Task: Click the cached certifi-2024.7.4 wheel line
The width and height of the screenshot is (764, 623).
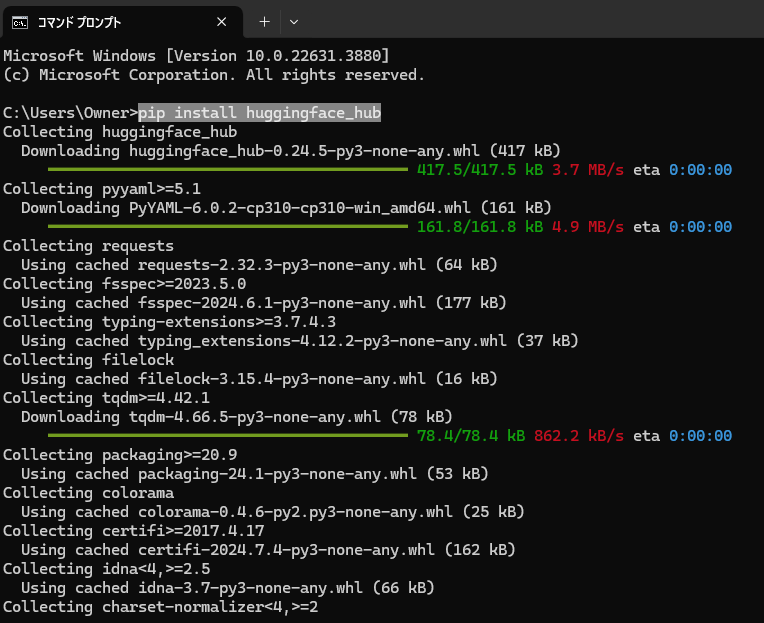Action: click(x=268, y=549)
